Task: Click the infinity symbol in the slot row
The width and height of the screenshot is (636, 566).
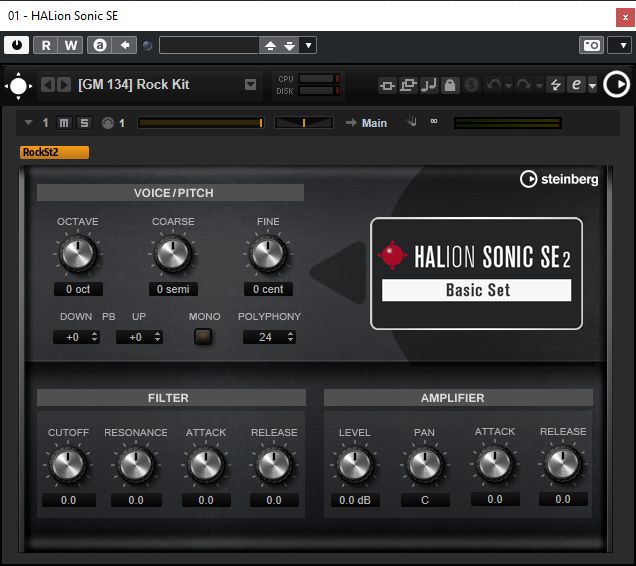Action: point(434,121)
